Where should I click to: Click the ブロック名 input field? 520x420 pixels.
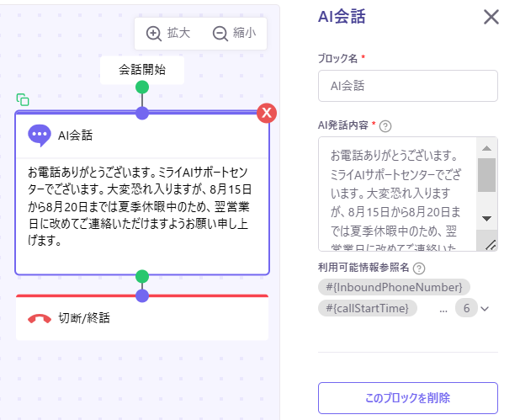coord(407,86)
